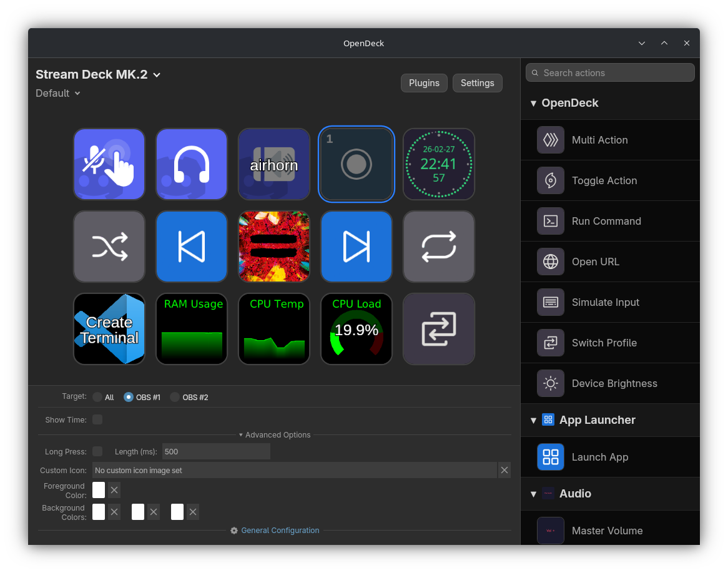Select the CPU Load gauge key

(x=357, y=329)
